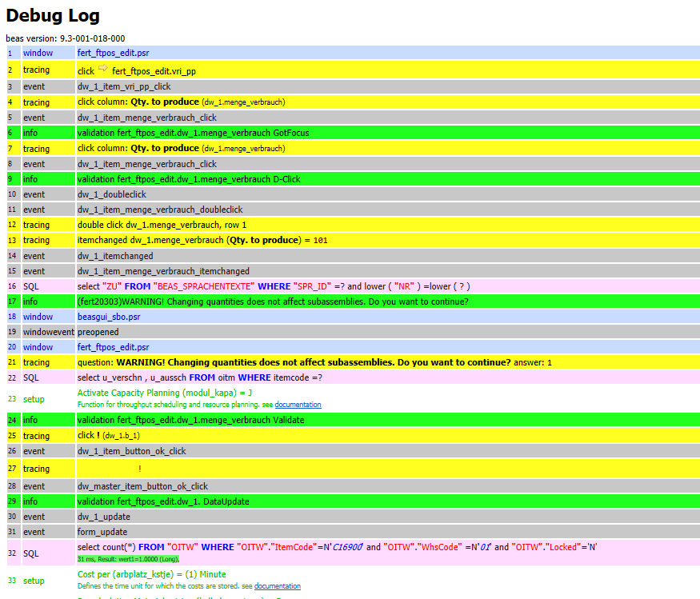Open the documentation link for Capacity Planning
The height and width of the screenshot is (599, 700).
(298, 405)
